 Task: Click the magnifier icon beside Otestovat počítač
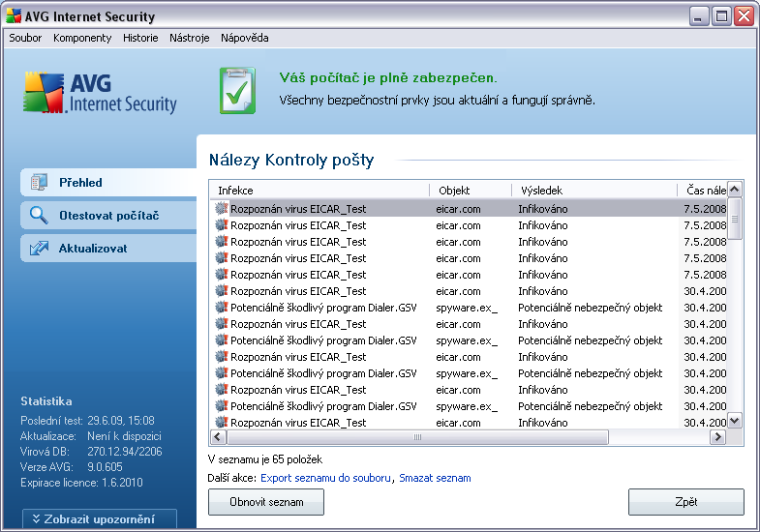click(39, 215)
